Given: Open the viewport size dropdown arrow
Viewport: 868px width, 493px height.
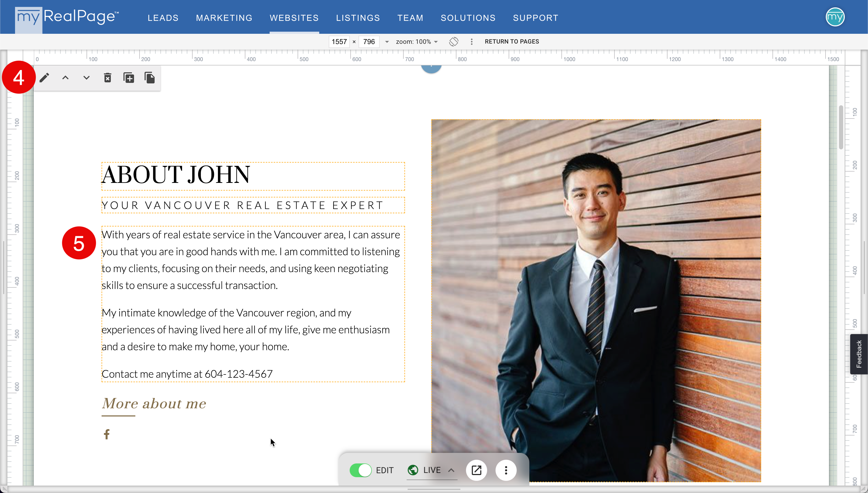Looking at the screenshot, I should (387, 42).
